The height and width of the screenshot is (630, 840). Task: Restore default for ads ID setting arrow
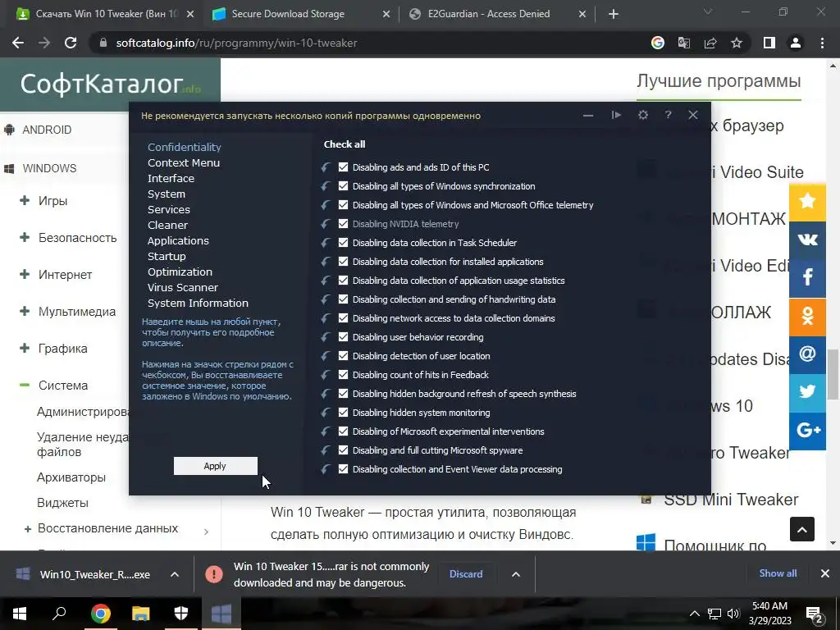325,167
